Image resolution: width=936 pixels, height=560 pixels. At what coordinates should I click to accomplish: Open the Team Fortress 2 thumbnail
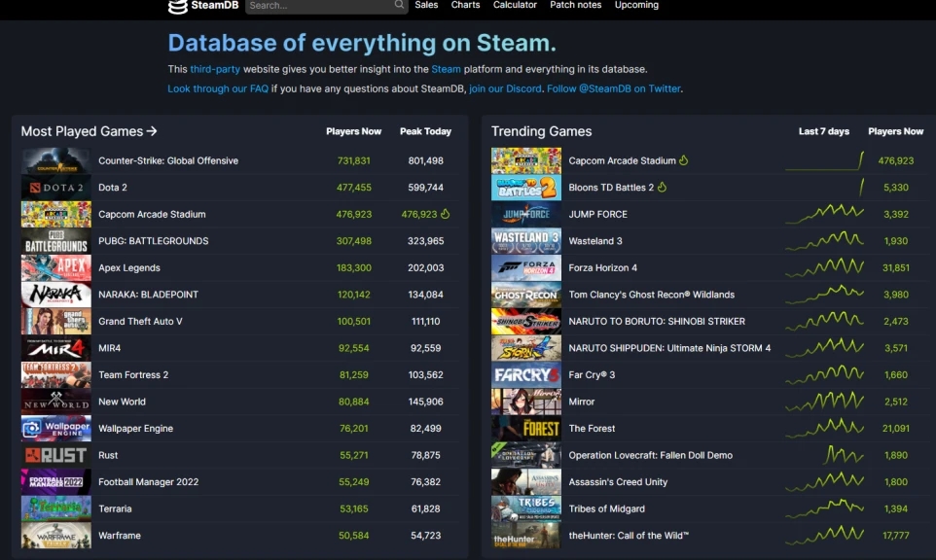(56, 375)
